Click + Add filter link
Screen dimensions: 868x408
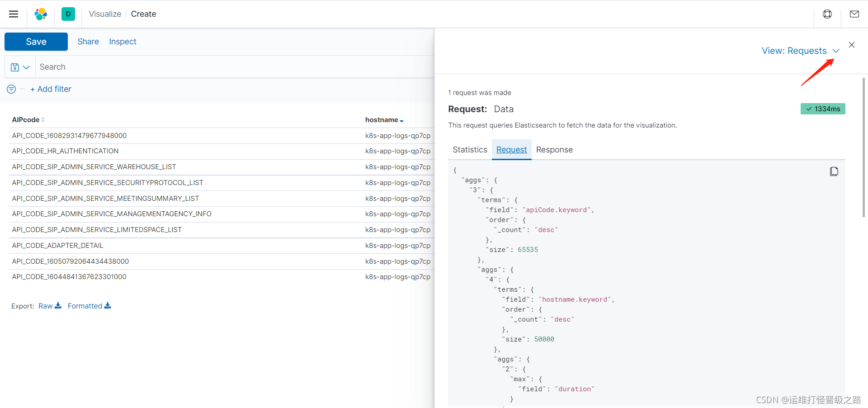coord(51,89)
